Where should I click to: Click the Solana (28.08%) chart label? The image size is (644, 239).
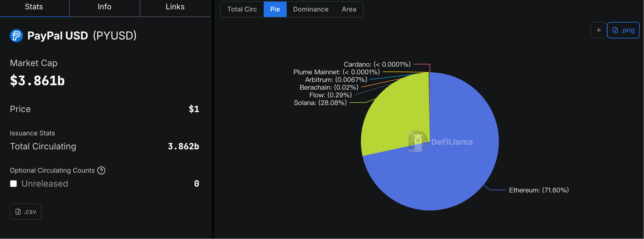320,103
